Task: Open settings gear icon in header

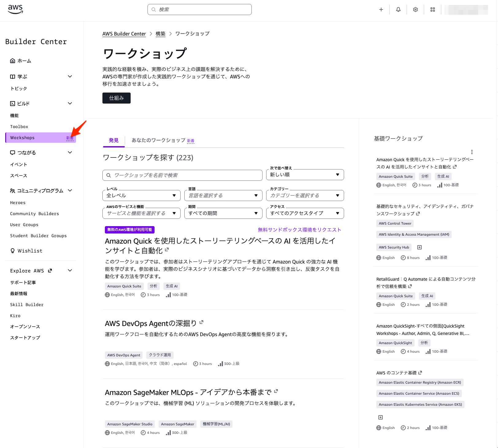Action: tap(416, 9)
